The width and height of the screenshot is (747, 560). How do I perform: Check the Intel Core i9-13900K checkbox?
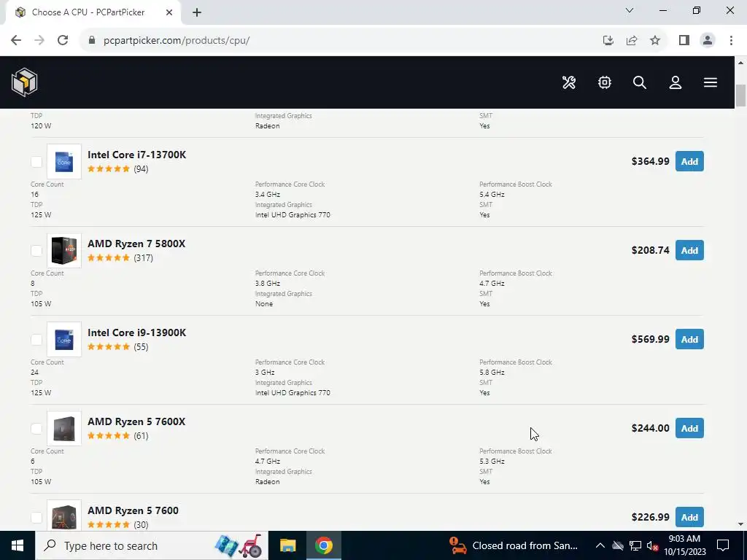tap(36, 340)
